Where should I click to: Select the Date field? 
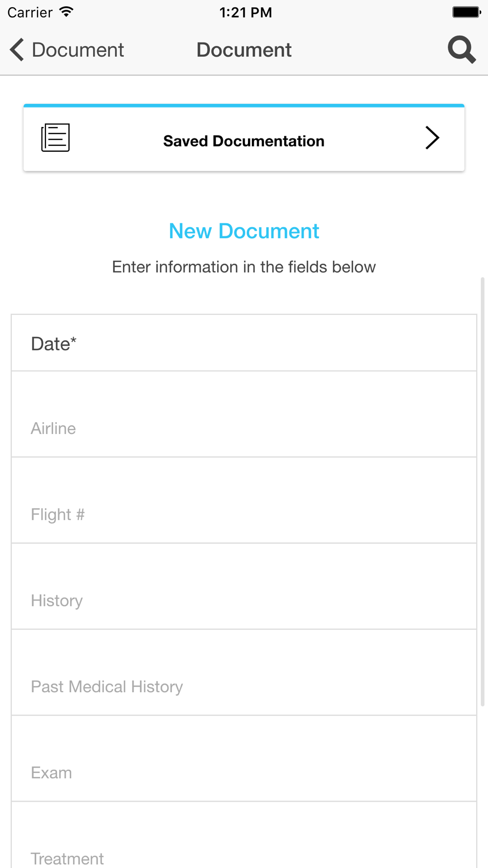(244, 343)
